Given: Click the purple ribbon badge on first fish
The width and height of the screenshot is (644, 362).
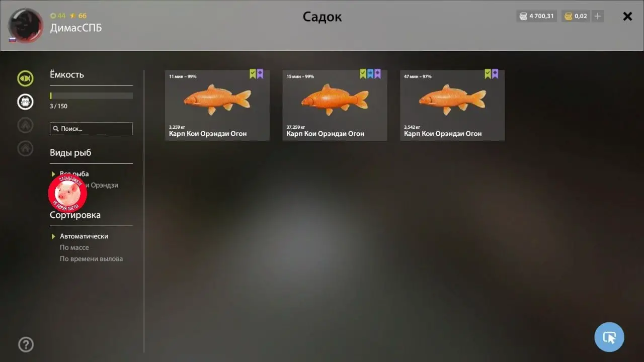Looking at the screenshot, I should (260, 74).
